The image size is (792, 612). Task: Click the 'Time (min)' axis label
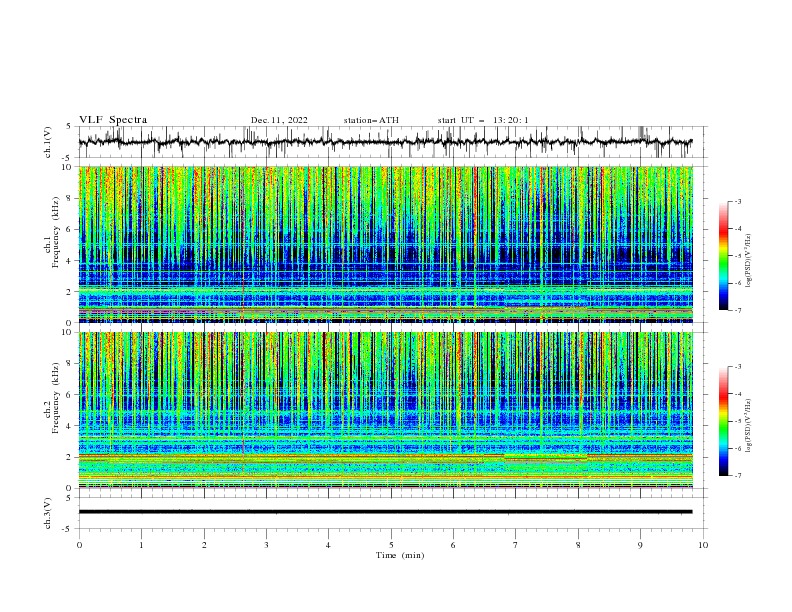(x=400, y=555)
